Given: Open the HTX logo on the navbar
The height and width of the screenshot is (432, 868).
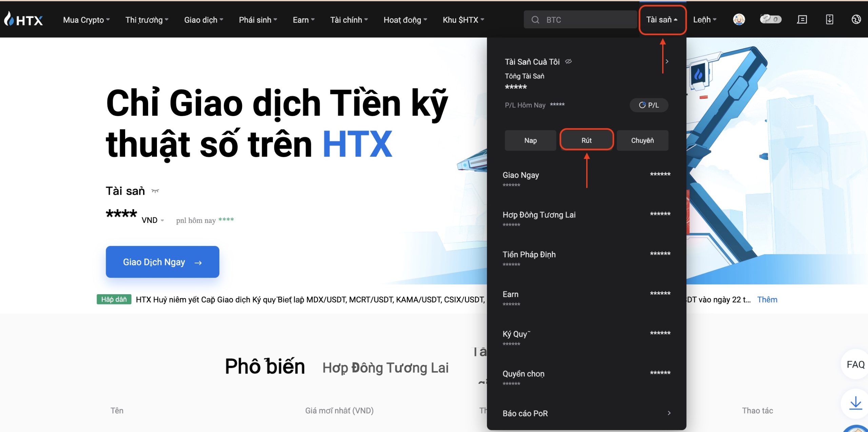Looking at the screenshot, I should tap(24, 19).
